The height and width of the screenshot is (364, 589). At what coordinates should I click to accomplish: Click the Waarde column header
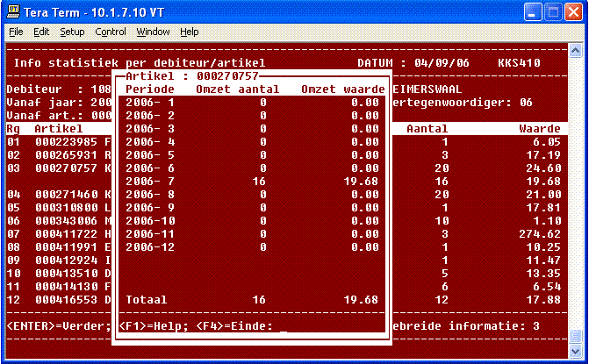point(539,129)
